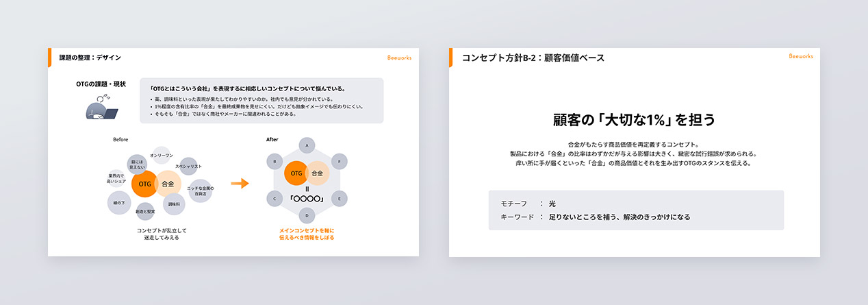
Task: Select the コンセプト方針B-2 slide title
Action: pos(533,58)
